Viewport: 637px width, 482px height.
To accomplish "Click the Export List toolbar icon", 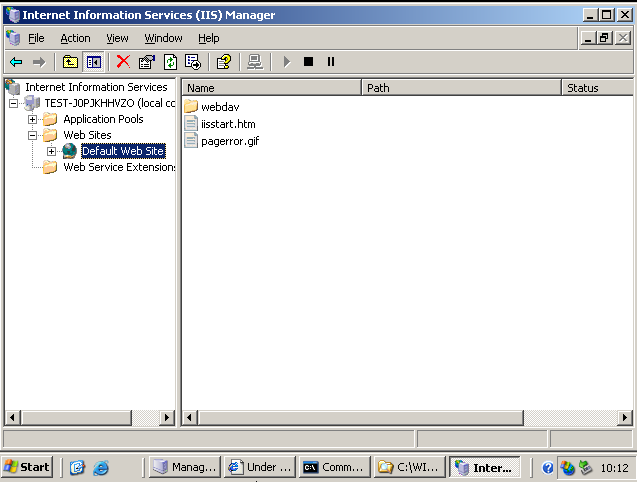I will point(193,62).
